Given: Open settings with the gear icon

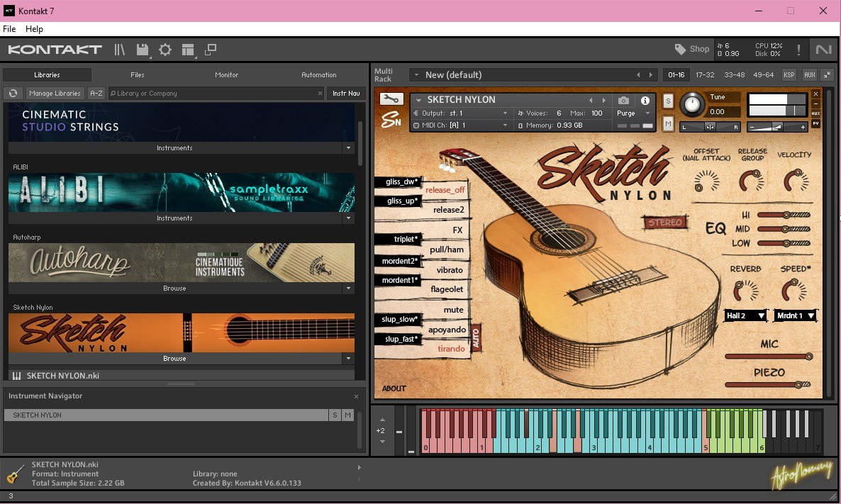Looking at the screenshot, I should (x=165, y=50).
